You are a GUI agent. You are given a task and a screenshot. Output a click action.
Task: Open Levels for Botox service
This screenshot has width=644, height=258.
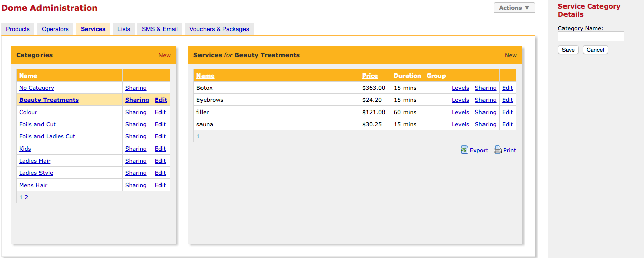pos(460,88)
